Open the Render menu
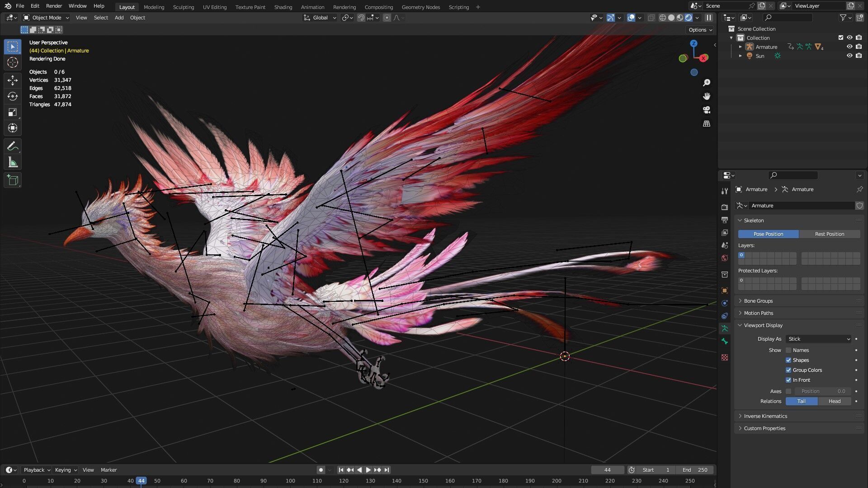This screenshot has height=488, width=868. 54,6
